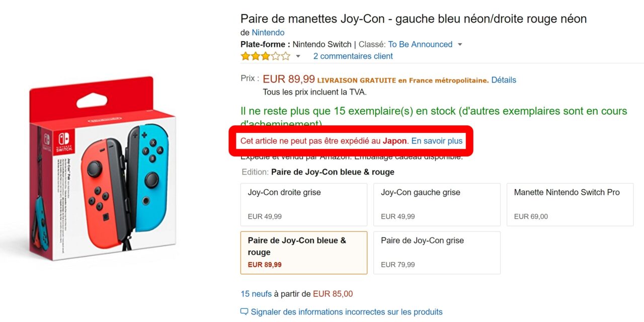Viewport: 644px width, 322px height.
Task: Open the Nintendo brand link
Action: tap(268, 33)
